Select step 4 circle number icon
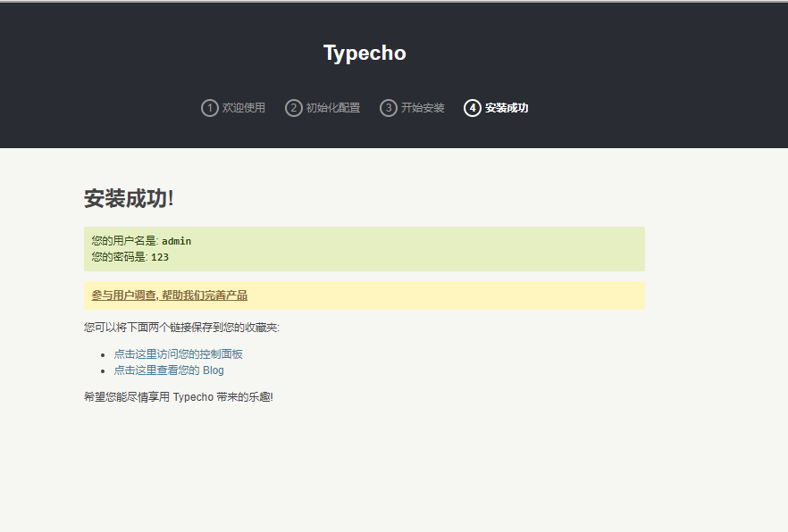 [472, 108]
